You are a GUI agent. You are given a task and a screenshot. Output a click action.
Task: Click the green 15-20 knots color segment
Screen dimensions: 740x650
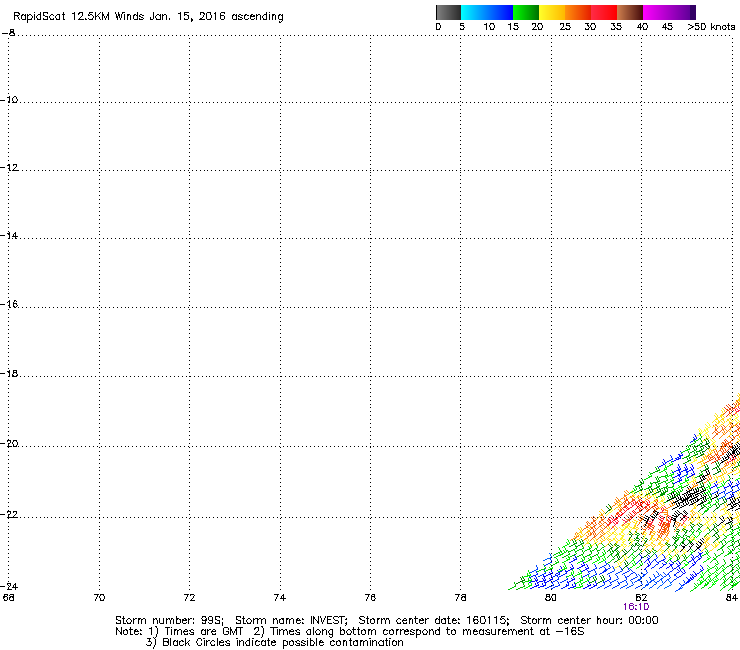point(526,12)
